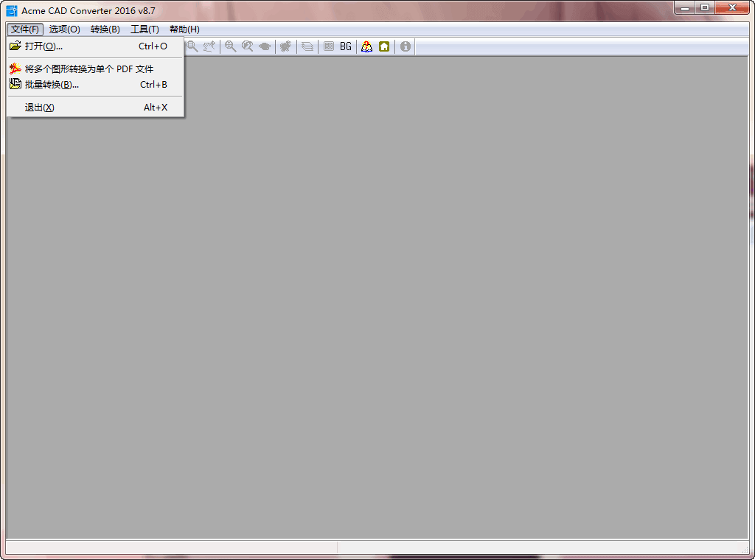Open the layers stack icon
Viewport: 755px width, 560px height.
pyautogui.click(x=307, y=46)
